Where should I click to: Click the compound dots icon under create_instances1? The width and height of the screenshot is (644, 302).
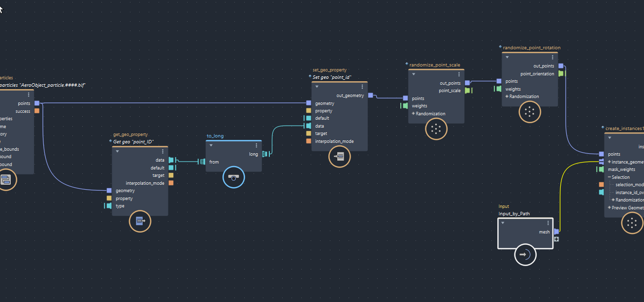coord(632,223)
